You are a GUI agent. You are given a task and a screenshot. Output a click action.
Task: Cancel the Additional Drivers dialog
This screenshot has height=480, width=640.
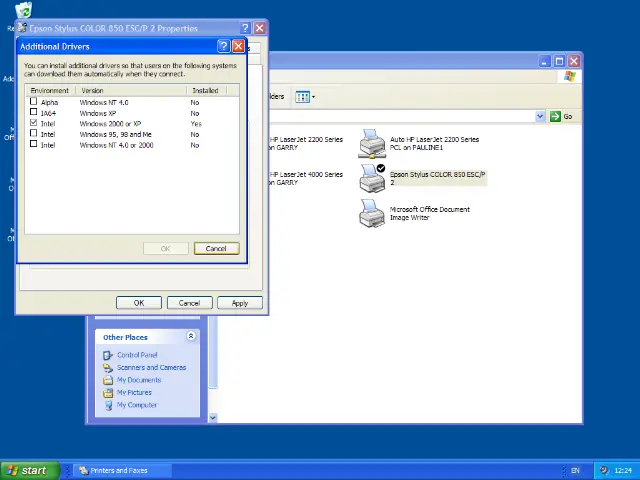click(216, 248)
